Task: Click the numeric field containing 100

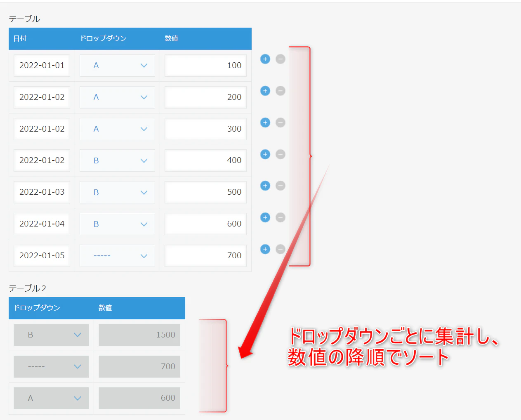Action: (205, 66)
